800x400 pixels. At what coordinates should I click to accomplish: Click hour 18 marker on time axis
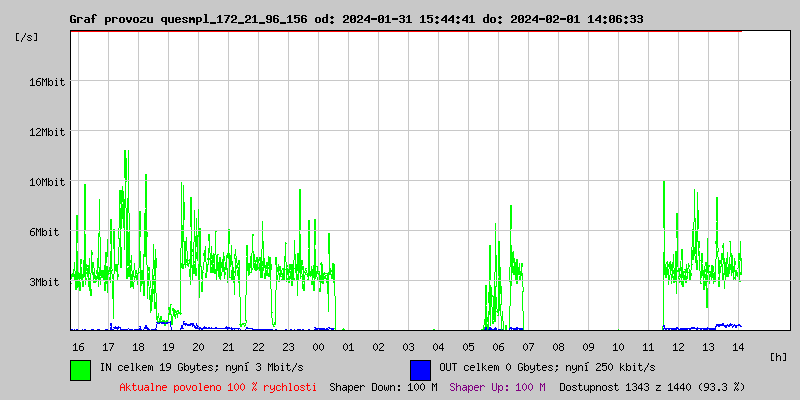[138, 346]
